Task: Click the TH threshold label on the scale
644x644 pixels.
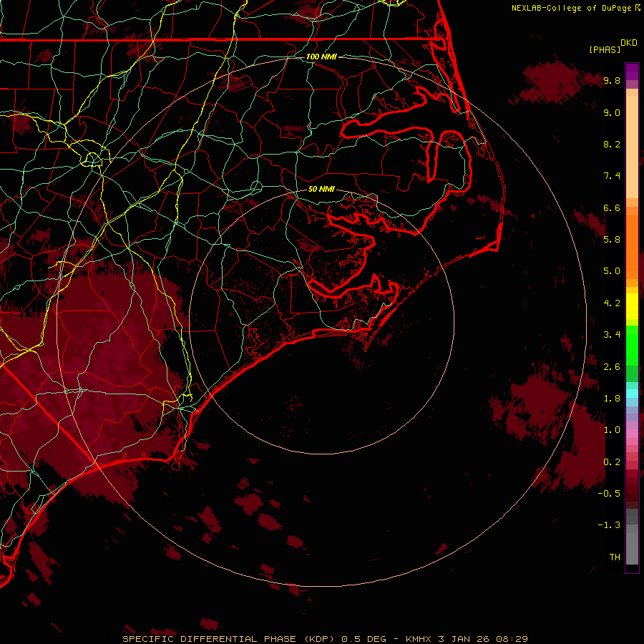Action: (615, 557)
